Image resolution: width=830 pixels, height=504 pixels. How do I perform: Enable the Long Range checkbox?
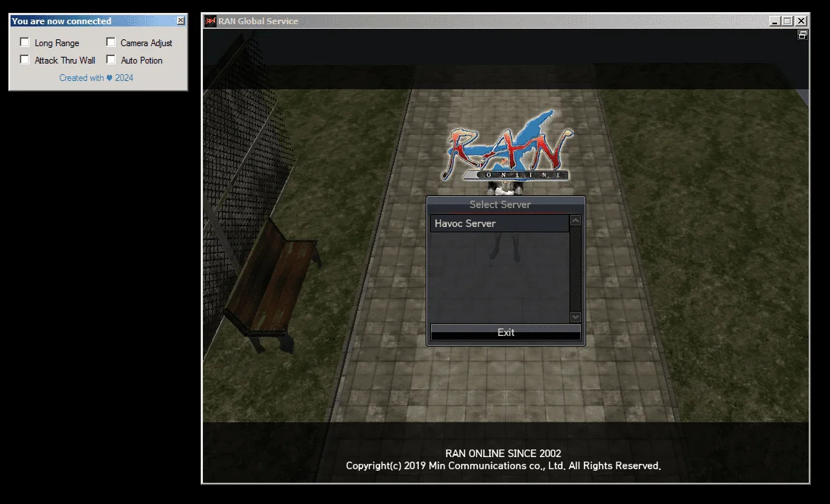click(x=24, y=42)
